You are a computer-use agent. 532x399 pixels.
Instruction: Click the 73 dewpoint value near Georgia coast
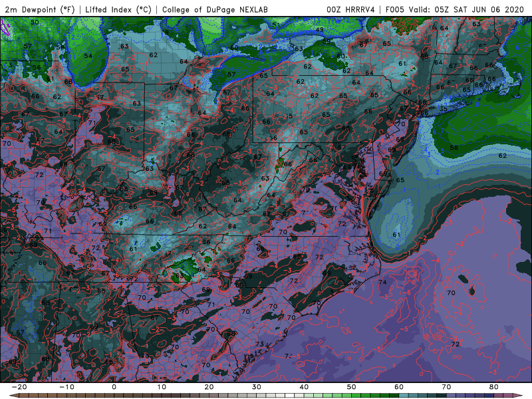click(x=259, y=344)
